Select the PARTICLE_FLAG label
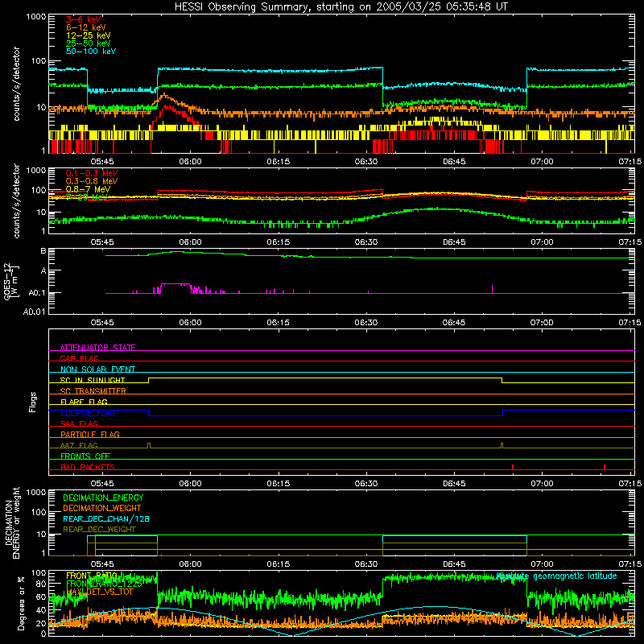Viewport: 644px width, 644px height. (x=89, y=434)
